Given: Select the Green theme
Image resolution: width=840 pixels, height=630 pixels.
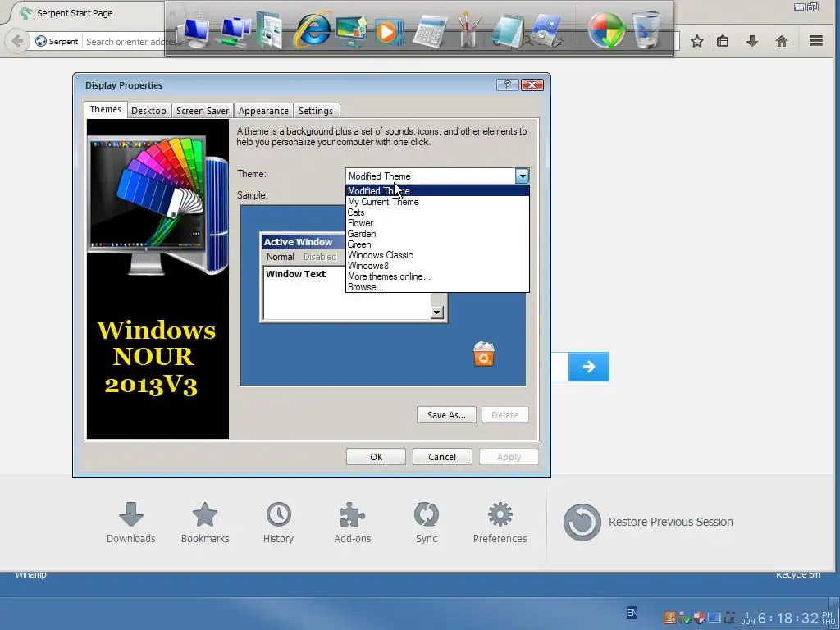Looking at the screenshot, I should coord(437,244).
